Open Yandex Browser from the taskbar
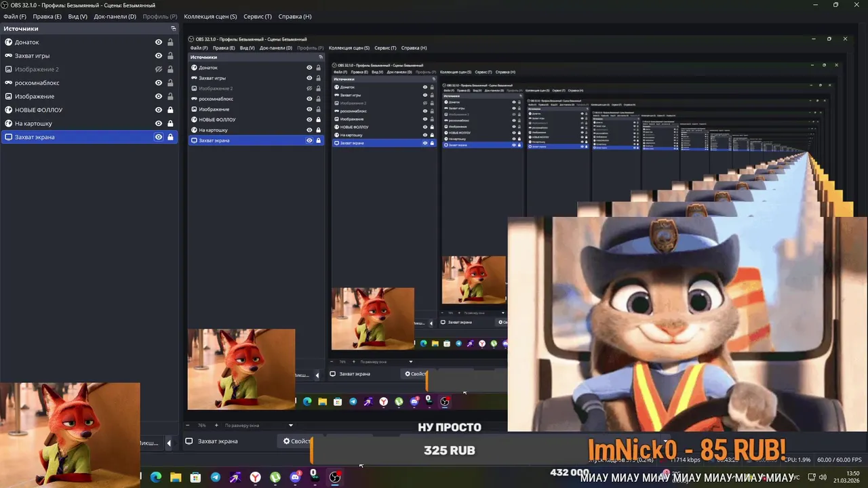This screenshot has height=488, width=868. pyautogui.click(x=255, y=477)
